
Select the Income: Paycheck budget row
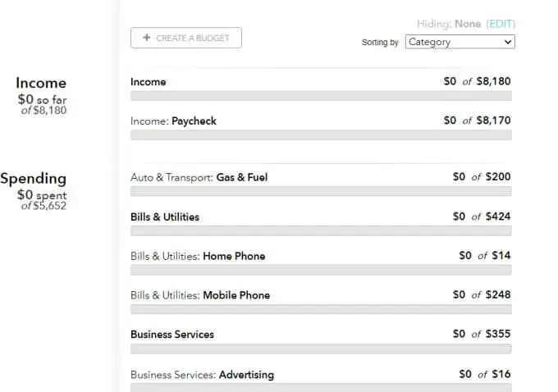[321, 127]
